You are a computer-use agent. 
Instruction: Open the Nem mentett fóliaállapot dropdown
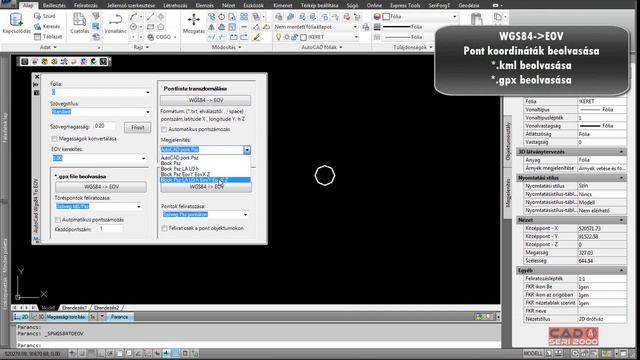click(315, 27)
